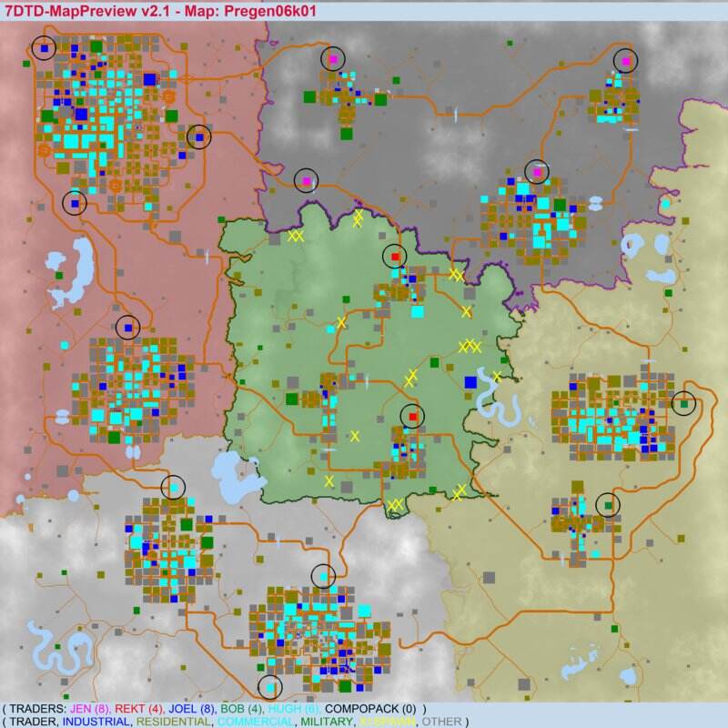The height and width of the screenshot is (728, 728).
Task: Select the Hugh trader above the large southern city
Action: [x=323, y=576]
